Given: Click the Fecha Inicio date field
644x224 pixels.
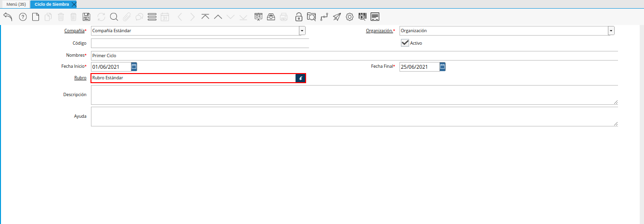Looking at the screenshot, I should click(x=111, y=67).
